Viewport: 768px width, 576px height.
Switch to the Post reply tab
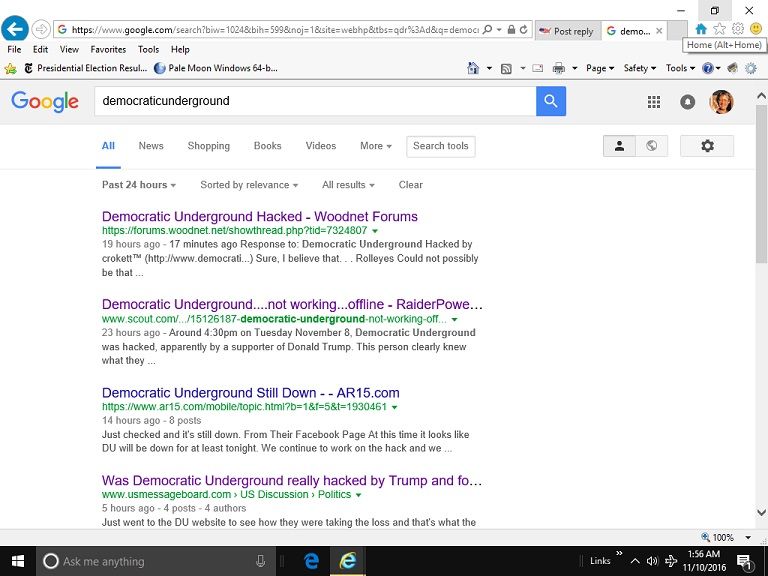[x=567, y=31]
